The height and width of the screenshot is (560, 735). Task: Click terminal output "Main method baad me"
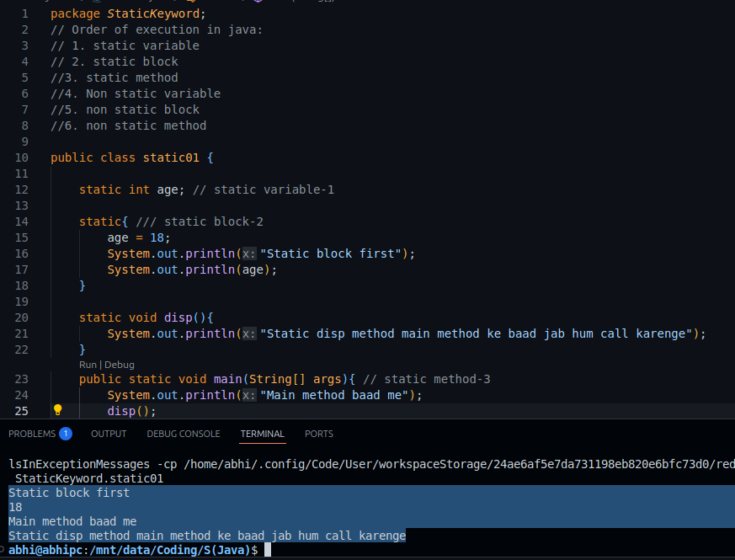[x=72, y=521]
